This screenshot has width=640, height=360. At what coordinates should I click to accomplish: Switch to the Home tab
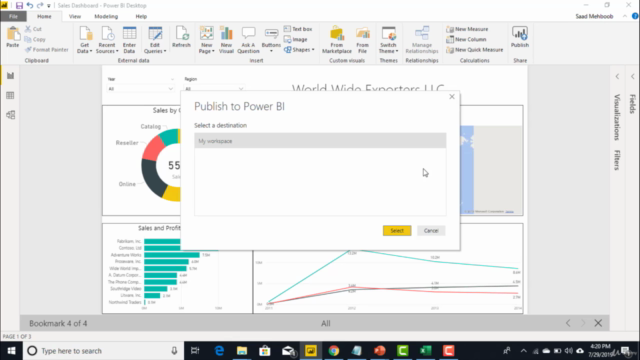[44, 16]
